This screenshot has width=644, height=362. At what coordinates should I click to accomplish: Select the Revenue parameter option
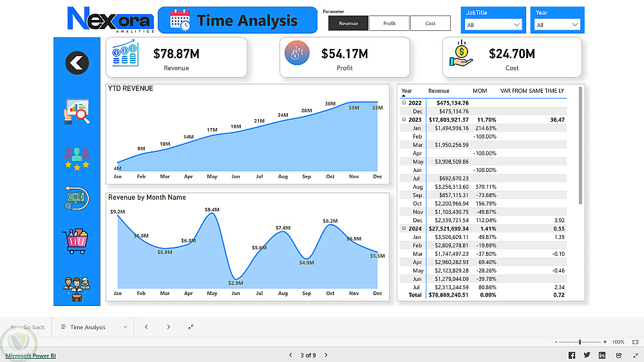click(x=348, y=23)
